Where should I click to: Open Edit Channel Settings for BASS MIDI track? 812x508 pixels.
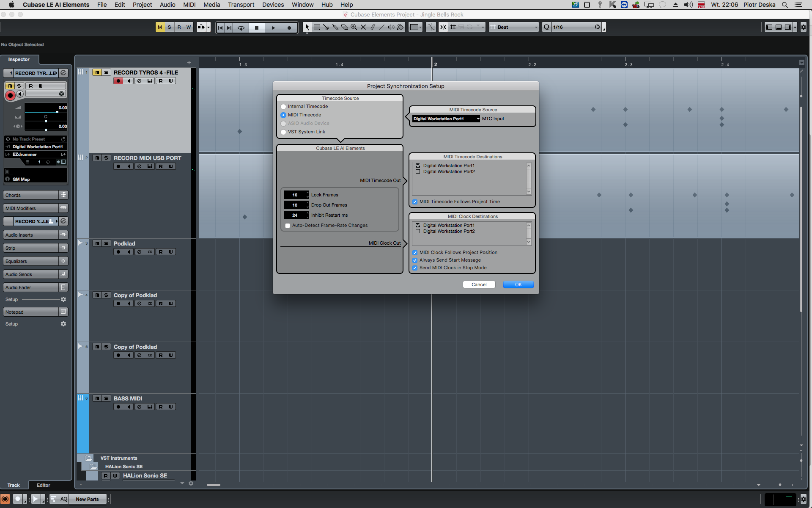139,407
